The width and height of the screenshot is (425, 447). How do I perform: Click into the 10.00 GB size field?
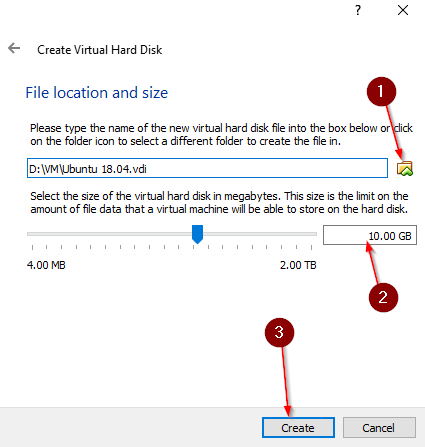point(370,235)
